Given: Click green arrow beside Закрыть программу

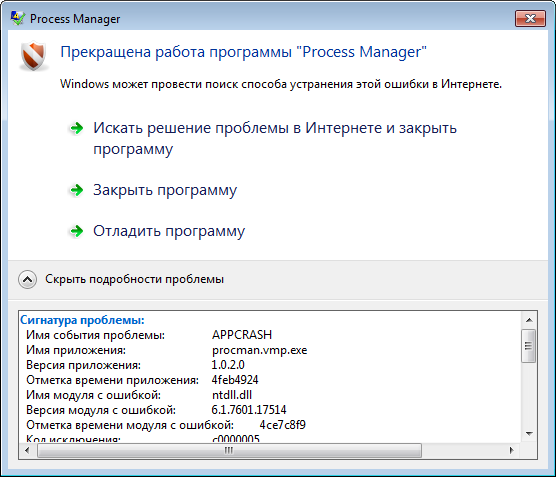Looking at the screenshot, I should (x=76, y=190).
